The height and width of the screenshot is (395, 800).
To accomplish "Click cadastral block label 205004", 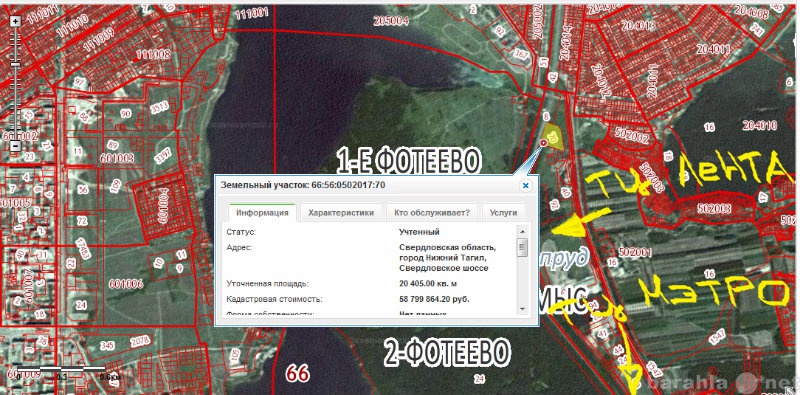I will coord(391,20).
